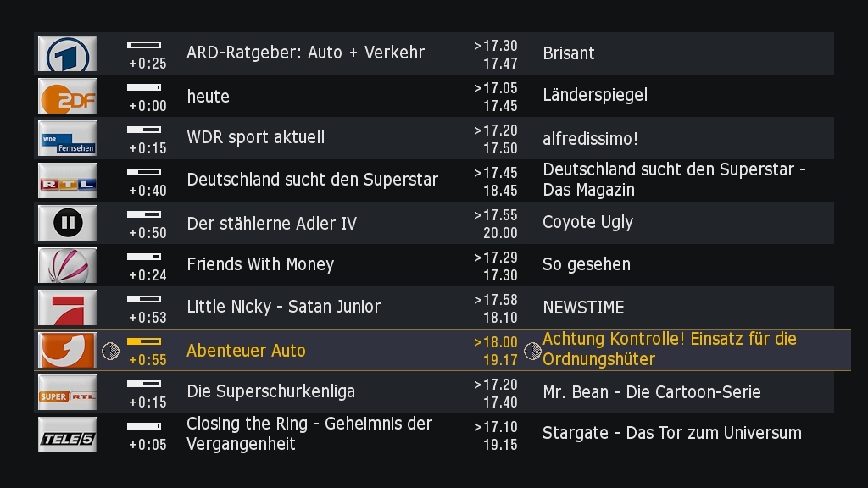Open Stargate - Das Tor zum Universum
868x488 pixels.
pyautogui.click(x=672, y=433)
